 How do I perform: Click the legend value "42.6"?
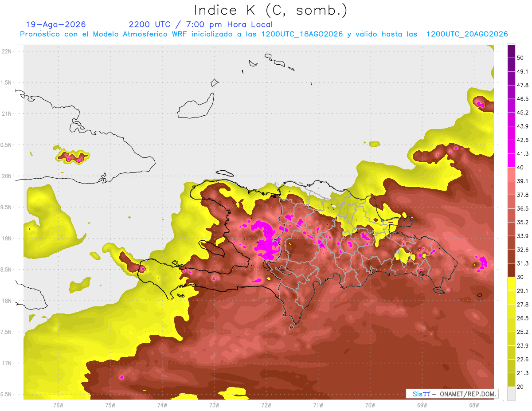[x=522, y=140]
